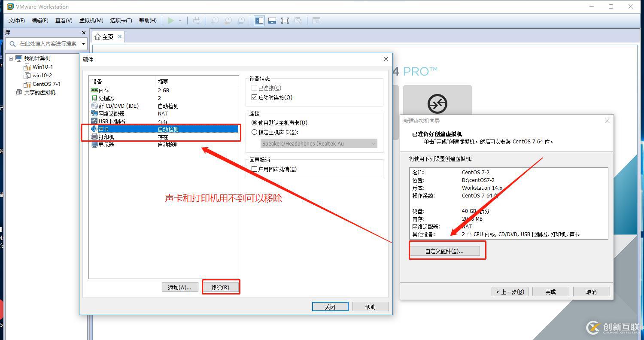
Task: Enable the 启用回声抵消(E) checkbox
Action: click(x=254, y=169)
